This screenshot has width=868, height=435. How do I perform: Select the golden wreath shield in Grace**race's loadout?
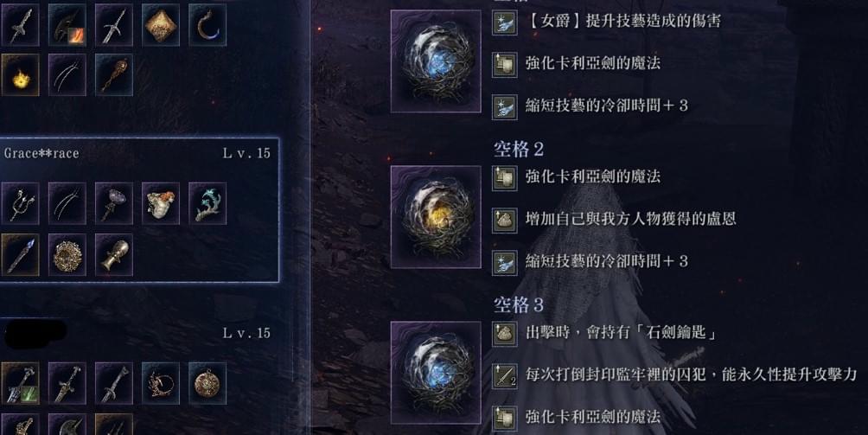pos(67,254)
